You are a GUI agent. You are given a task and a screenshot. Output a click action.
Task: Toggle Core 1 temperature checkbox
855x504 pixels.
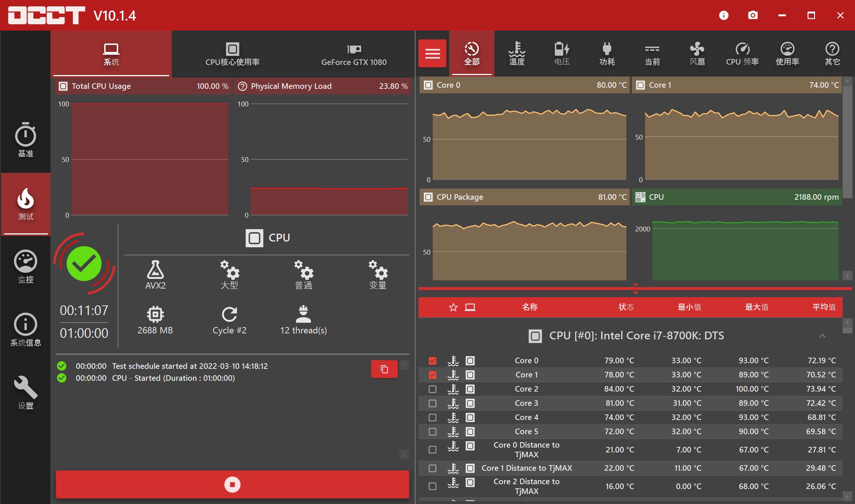pyautogui.click(x=432, y=374)
